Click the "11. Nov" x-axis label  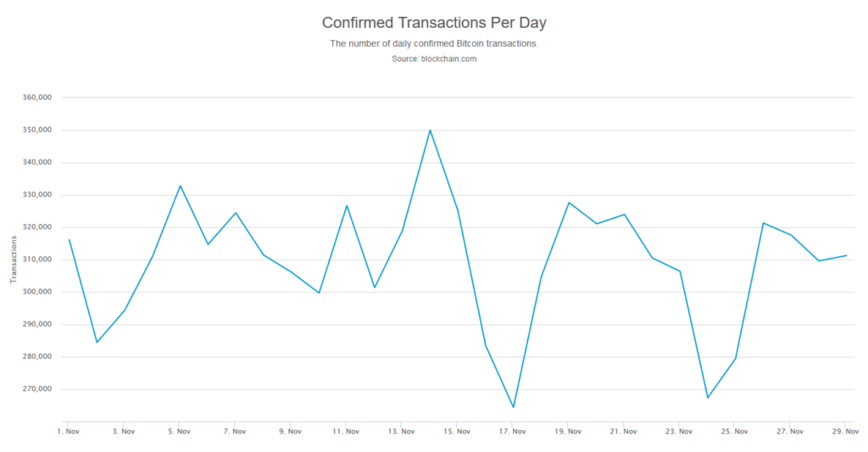click(345, 431)
